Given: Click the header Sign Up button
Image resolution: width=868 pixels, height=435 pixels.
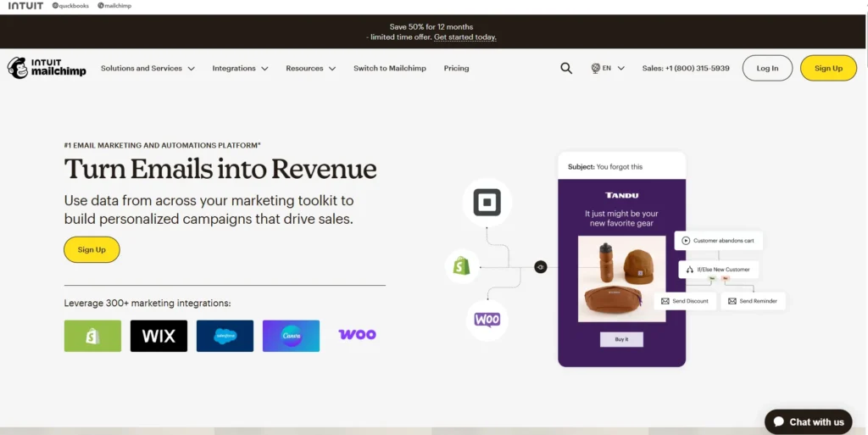Looking at the screenshot, I should click(x=828, y=68).
